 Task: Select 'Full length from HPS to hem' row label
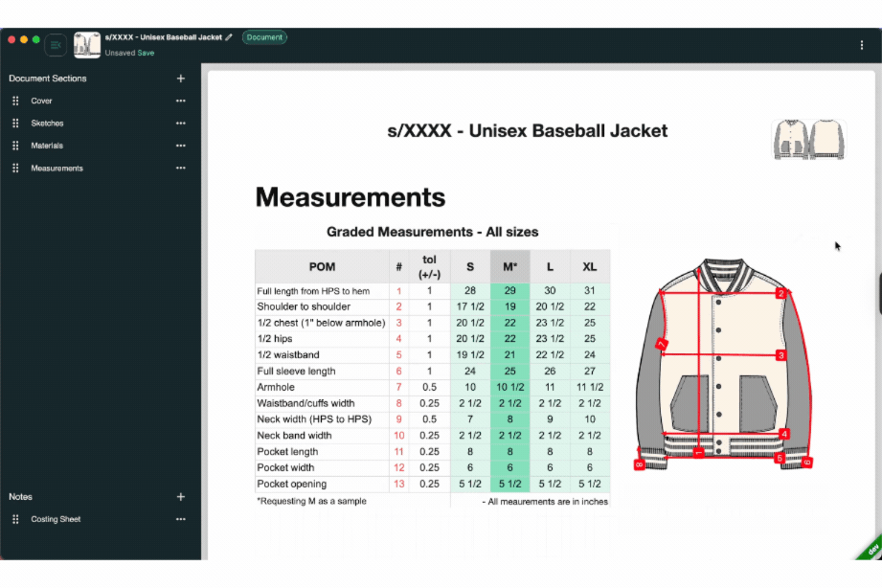pyautogui.click(x=313, y=291)
